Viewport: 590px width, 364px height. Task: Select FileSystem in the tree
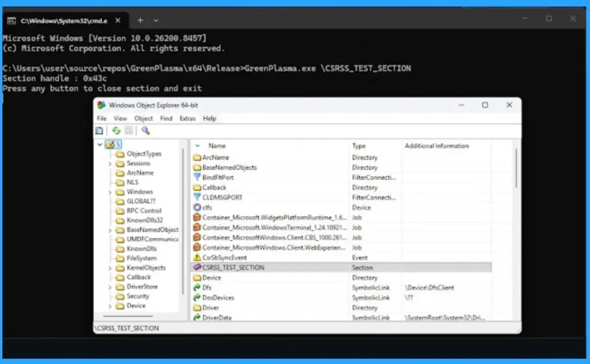[x=142, y=259]
